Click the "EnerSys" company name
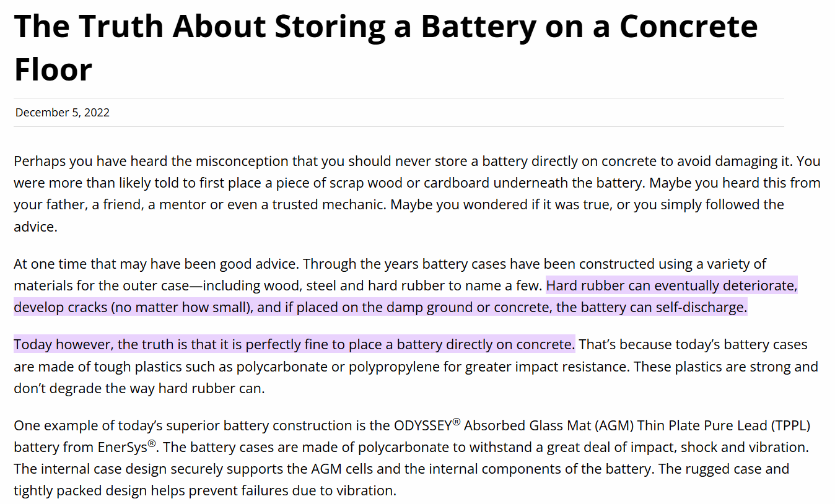Image resolution: width=835 pixels, height=504 pixels. [122, 448]
